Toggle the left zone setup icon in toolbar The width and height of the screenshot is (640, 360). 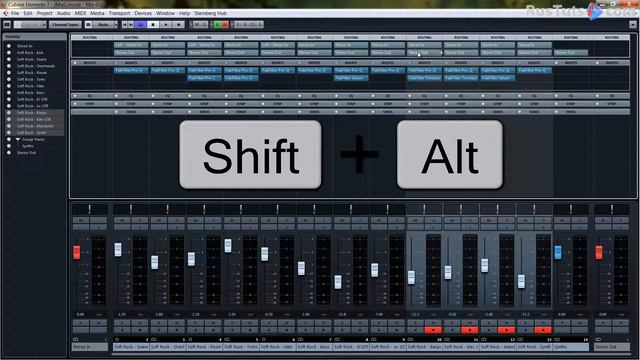click(7, 25)
